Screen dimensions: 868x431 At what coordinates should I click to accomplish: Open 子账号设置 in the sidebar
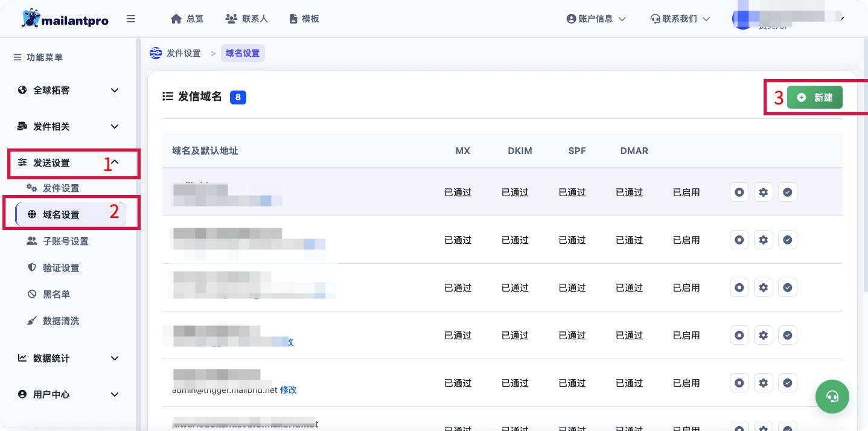click(58, 241)
